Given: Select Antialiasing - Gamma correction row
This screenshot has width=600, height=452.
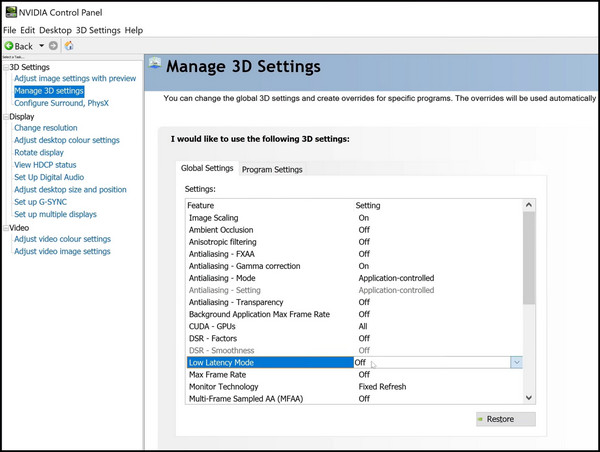Looking at the screenshot, I should click(354, 266).
